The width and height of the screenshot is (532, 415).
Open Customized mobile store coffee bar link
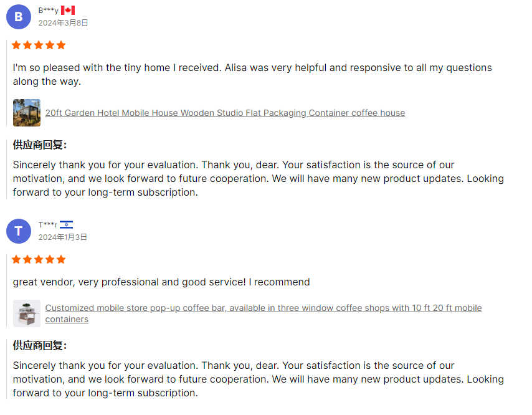[264, 313]
